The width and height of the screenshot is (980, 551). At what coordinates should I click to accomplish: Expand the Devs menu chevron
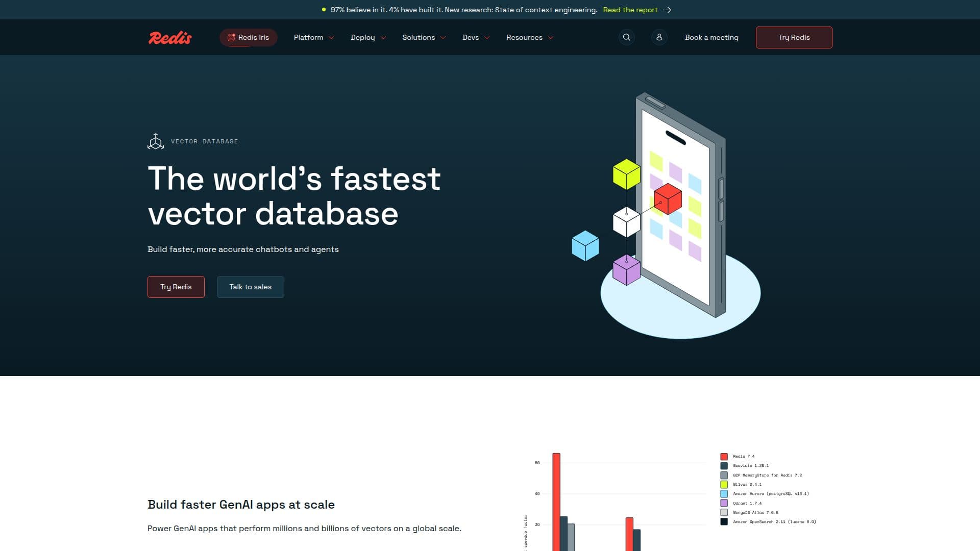487,38
